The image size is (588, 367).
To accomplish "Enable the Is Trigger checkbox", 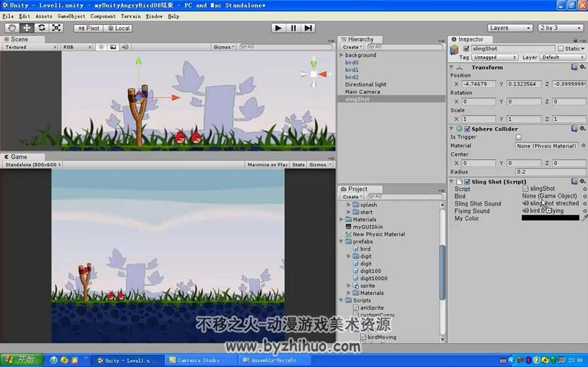I will [x=518, y=137].
